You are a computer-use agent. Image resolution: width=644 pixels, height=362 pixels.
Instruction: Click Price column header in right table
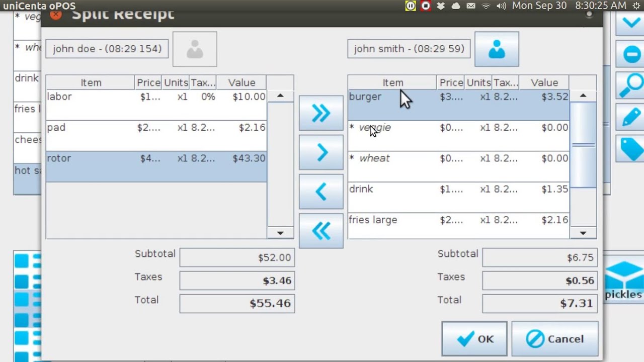pos(451,82)
